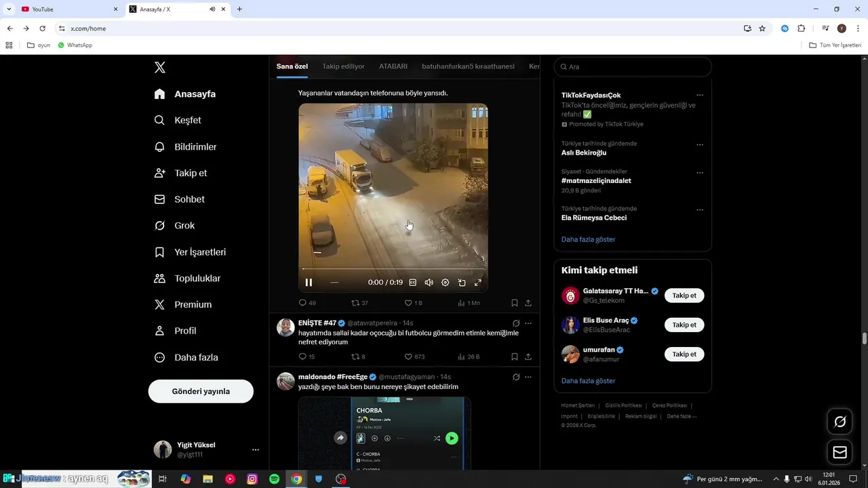Expand Daha fazla menu in sidebar
This screenshot has width=868, height=488.
tap(186, 357)
